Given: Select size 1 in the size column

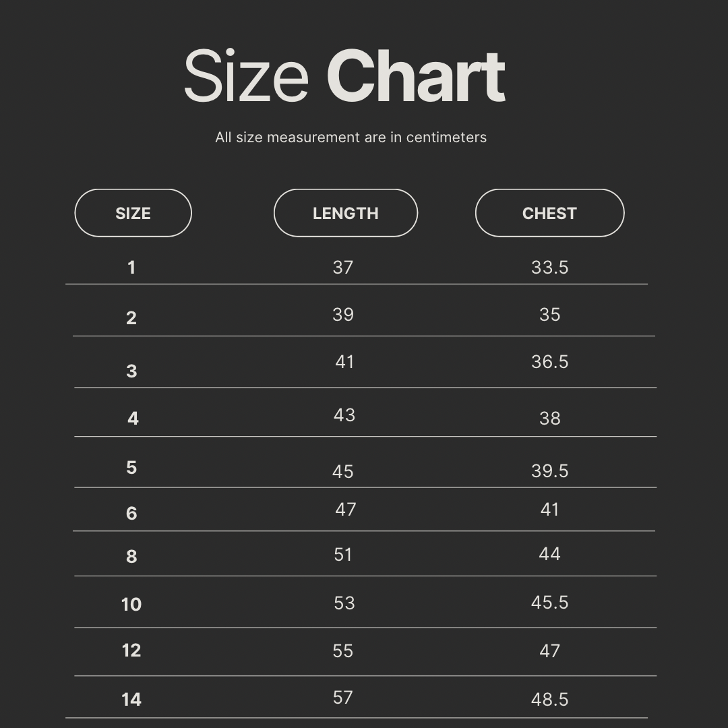Looking at the screenshot, I should pyautogui.click(x=131, y=268).
